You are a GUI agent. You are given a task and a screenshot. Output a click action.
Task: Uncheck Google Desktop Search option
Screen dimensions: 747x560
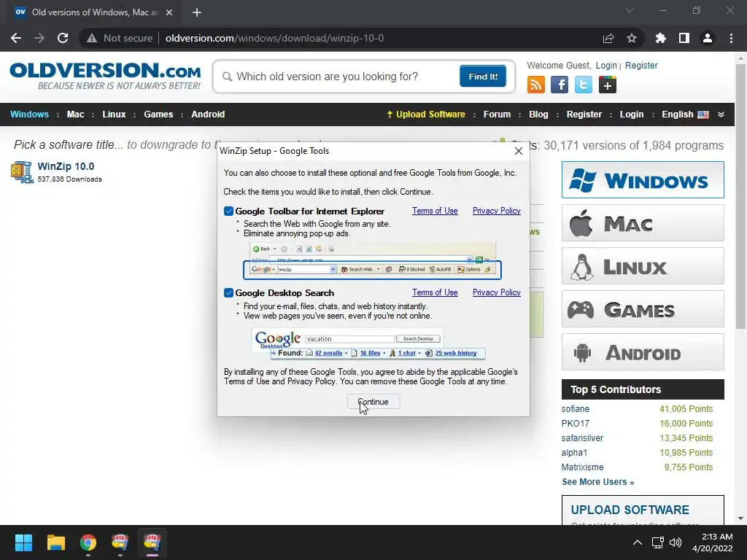228,293
